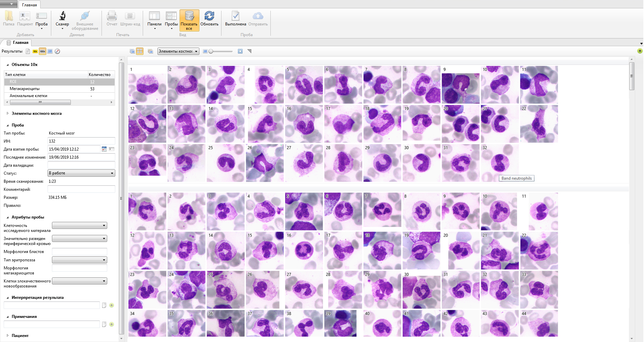Click the green plus icon at top right
Image resolution: width=644 pixels, height=342 pixels.
pyautogui.click(x=640, y=51)
